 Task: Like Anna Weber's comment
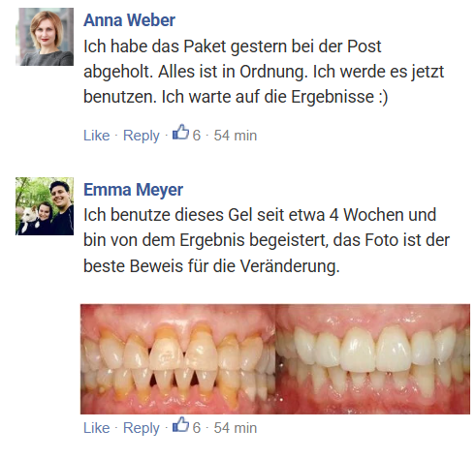click(97, 136)
